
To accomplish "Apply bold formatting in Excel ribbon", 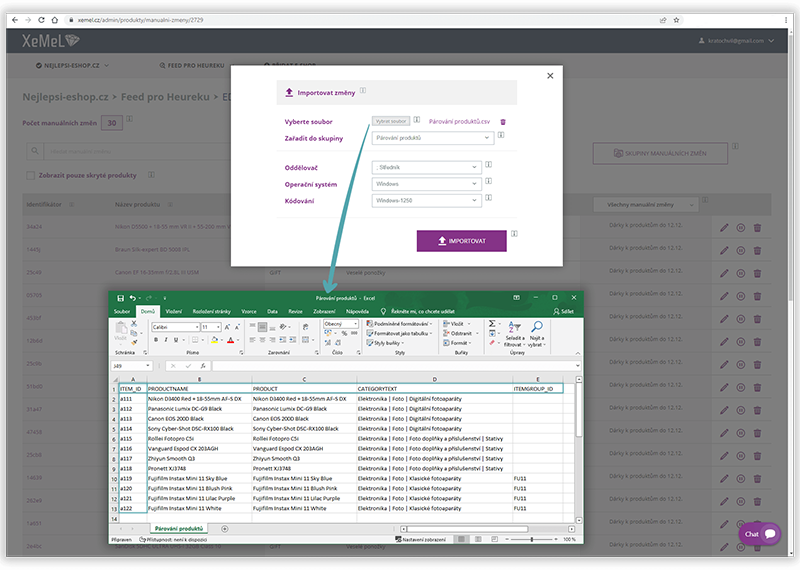I will tap(156, 340).
